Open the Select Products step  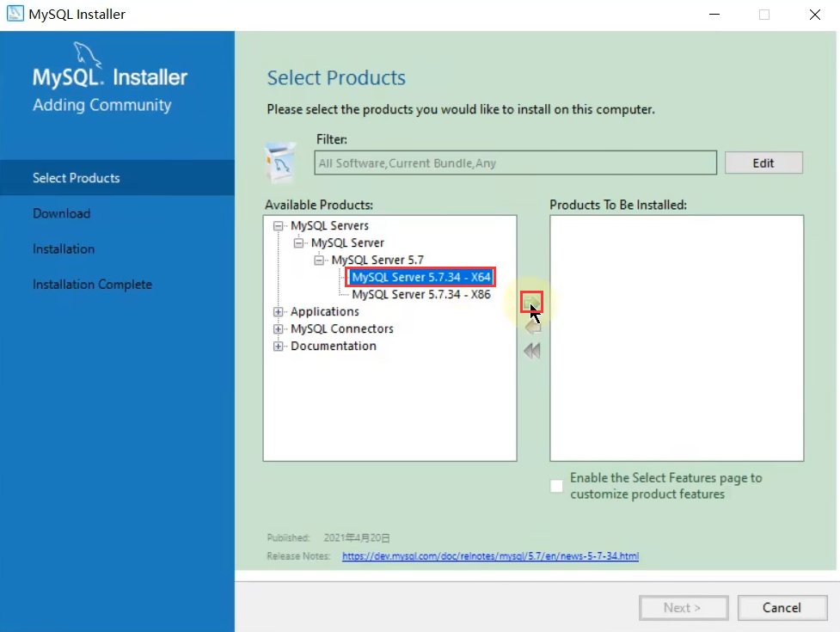click(117, 178)
